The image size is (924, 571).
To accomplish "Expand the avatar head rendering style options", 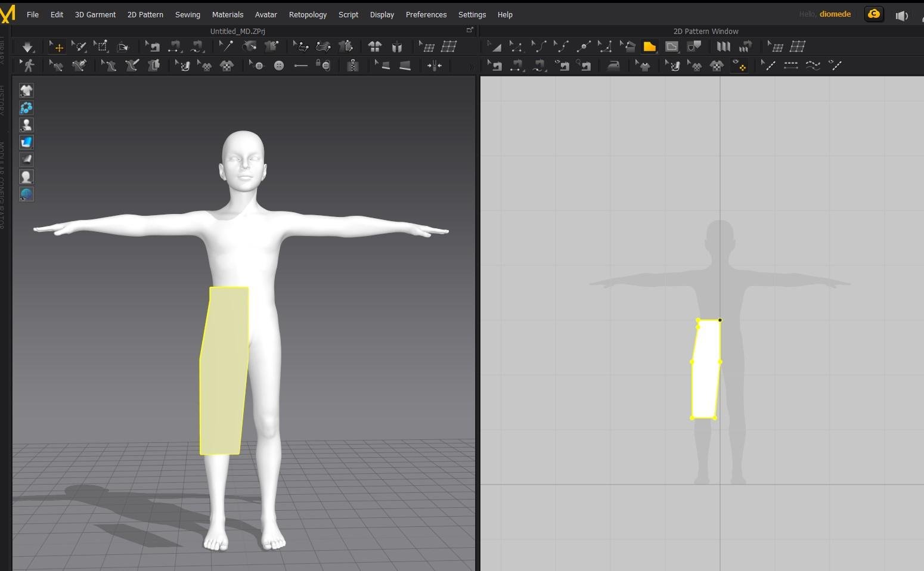I will (26, 177).
